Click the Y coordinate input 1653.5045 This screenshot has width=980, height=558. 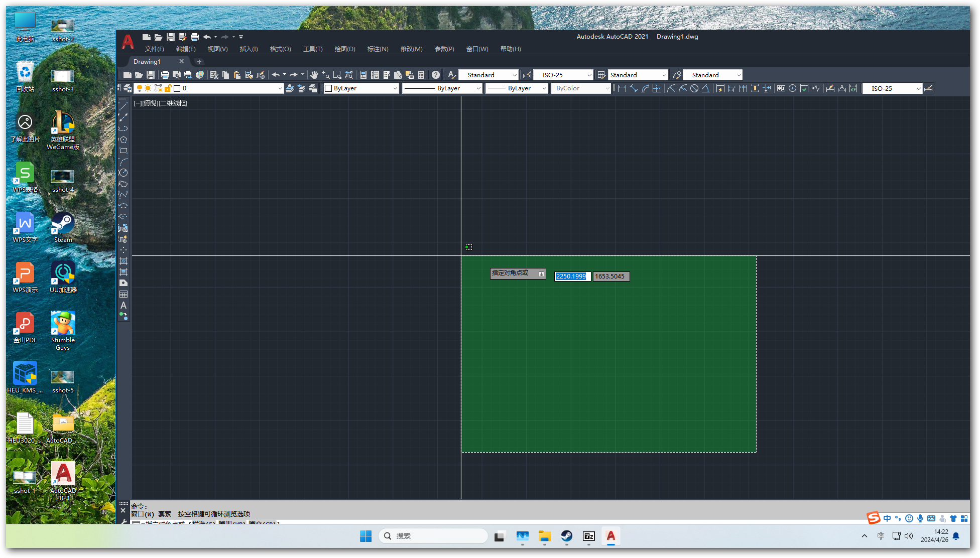(611, 276)
